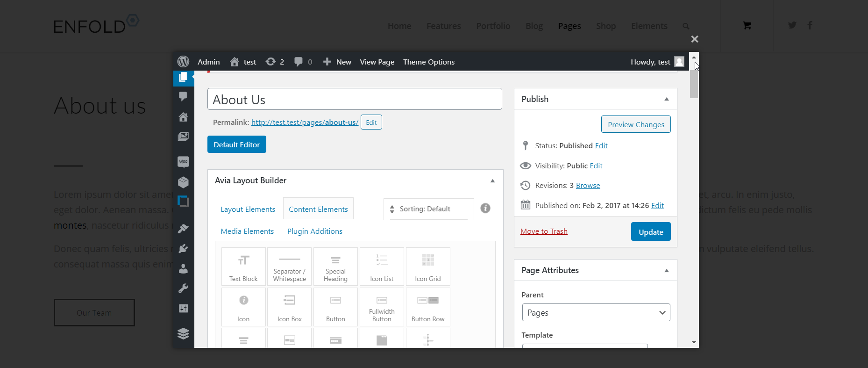This screenshot has height=368, width=868.
Task: Open the Pages menu in admin sidebar
Action: [x=183, y=77]
